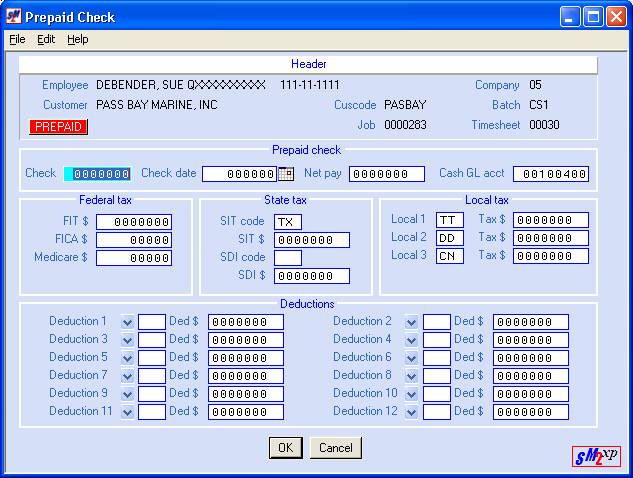Expand the Deduction 10 dropdown arrow
Viewport: 633px width, 478px height.
click(x=411, y=394)
